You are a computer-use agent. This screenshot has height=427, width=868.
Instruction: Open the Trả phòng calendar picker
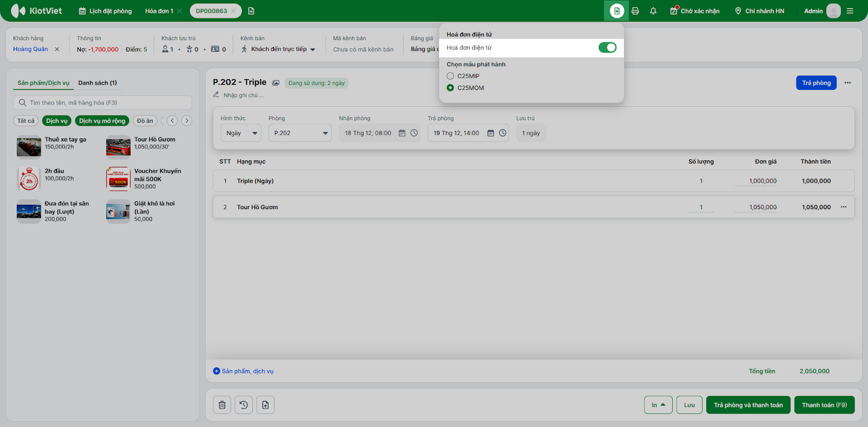pyautogui.click(x=490, y=133)
